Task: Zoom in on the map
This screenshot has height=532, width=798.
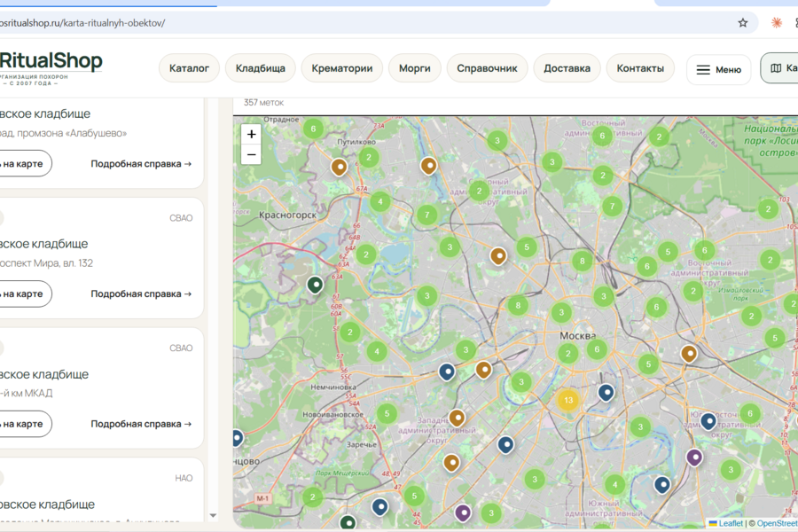Action: coord(252,134)
